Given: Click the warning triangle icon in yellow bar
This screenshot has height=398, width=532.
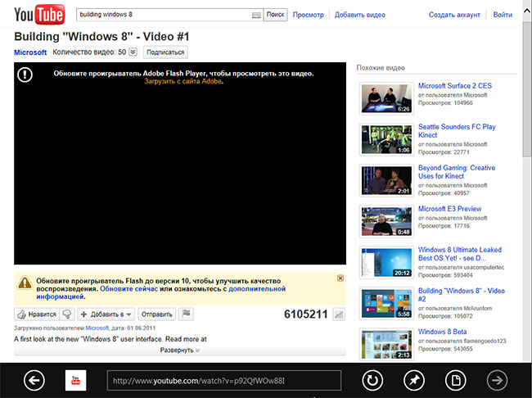Looking at the screenshot, I should 25,283.
